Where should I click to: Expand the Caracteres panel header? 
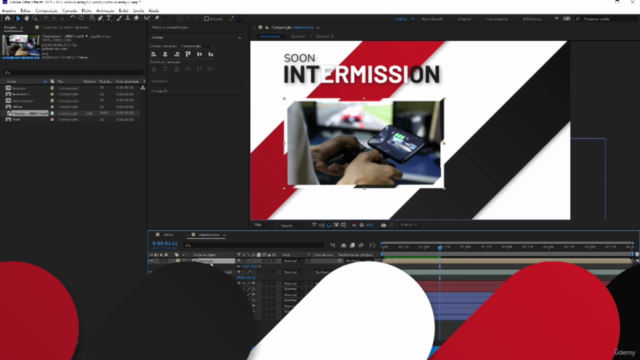tap(160, 81)
